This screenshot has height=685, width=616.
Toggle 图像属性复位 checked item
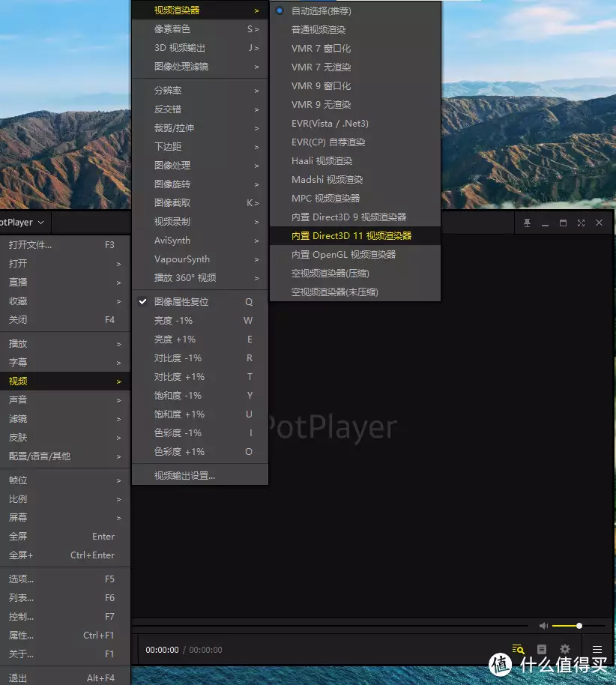click(x=200, y=302)
